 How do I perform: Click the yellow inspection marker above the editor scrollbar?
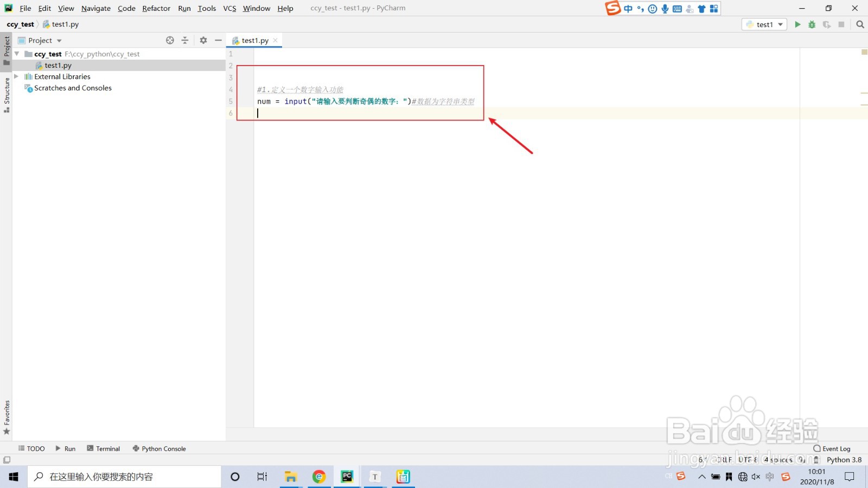click(x=864, y=52)
